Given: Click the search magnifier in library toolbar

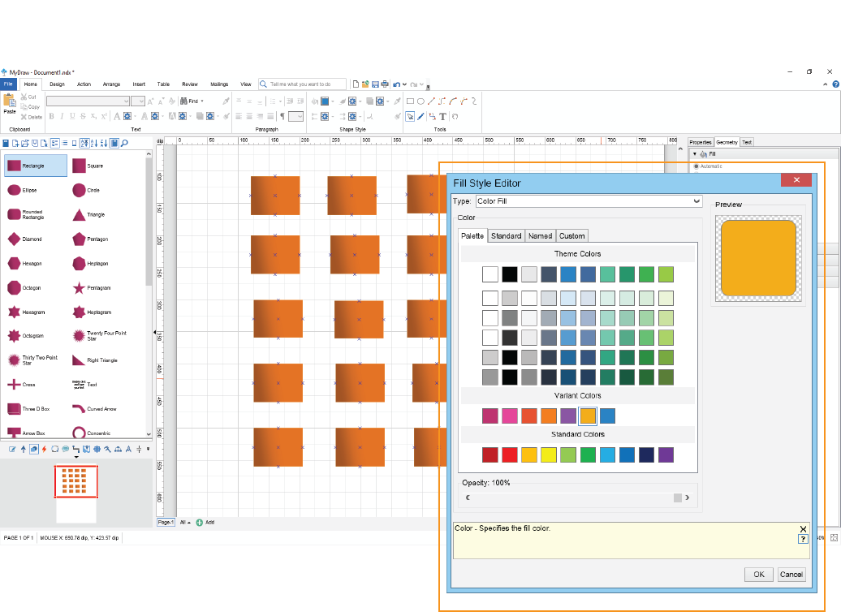Looking at the screenshot, I should pos(124,143).
